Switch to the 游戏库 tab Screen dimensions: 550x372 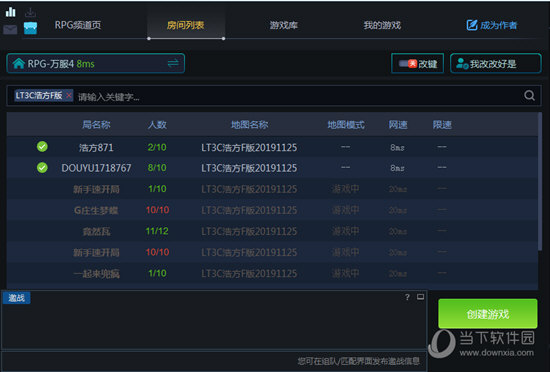(284, 25)
